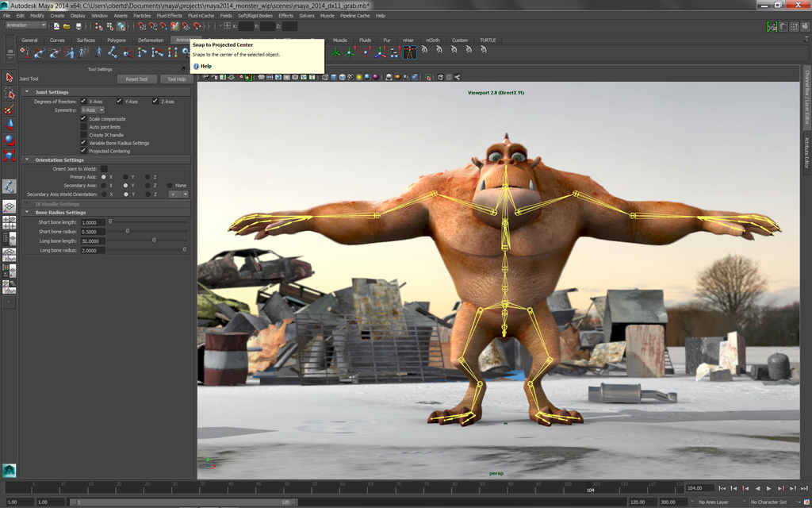This screenshot has width=812, height=508.
Task: Uncheck Scale compensate
Action: point(83,119)
